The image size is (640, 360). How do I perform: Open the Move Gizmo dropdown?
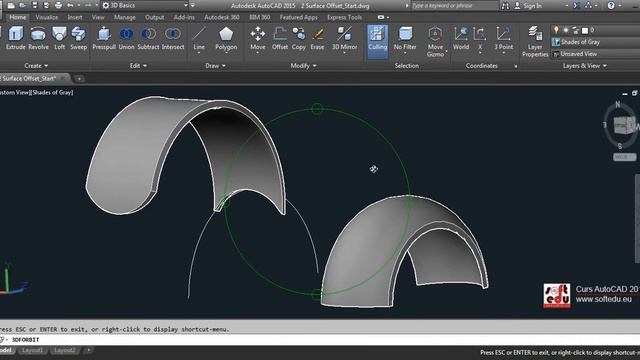pos(435,42)
